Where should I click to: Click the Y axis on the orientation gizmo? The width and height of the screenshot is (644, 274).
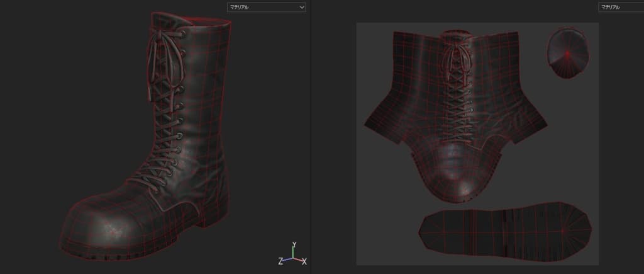(294, 245)
